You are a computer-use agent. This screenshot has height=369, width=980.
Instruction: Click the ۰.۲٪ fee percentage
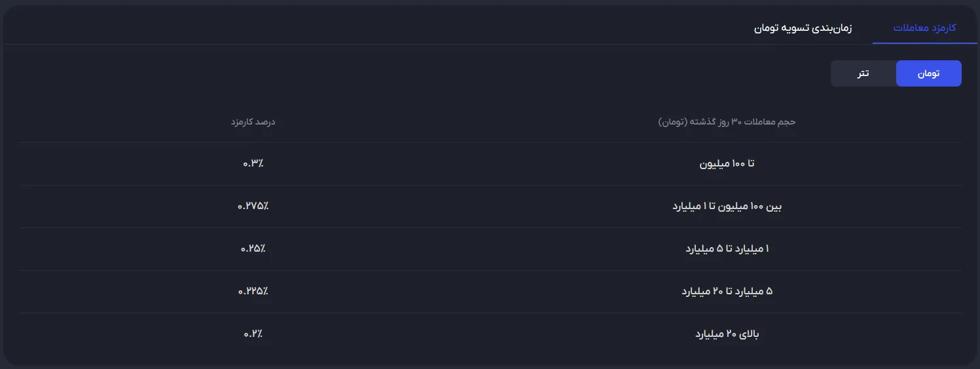coord(253,334)
